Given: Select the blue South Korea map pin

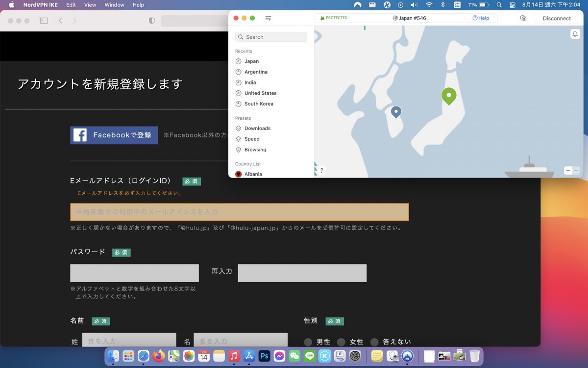Looking at the screenshot, I should click(x=396, y=112).
